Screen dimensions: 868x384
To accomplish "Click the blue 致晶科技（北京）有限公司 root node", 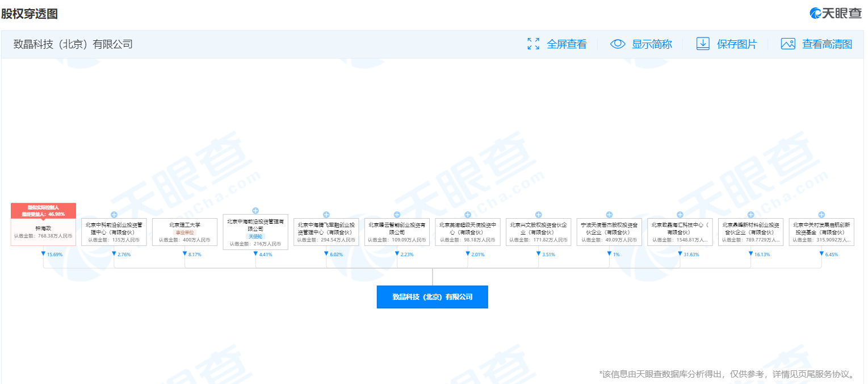I will point(432,297).
